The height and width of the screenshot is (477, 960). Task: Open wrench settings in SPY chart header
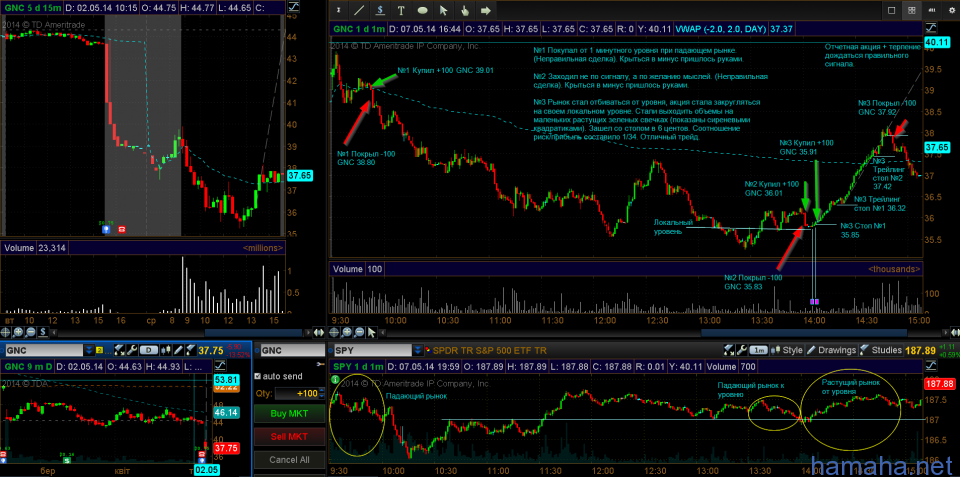pyautogui.click(x=741, y=350)
